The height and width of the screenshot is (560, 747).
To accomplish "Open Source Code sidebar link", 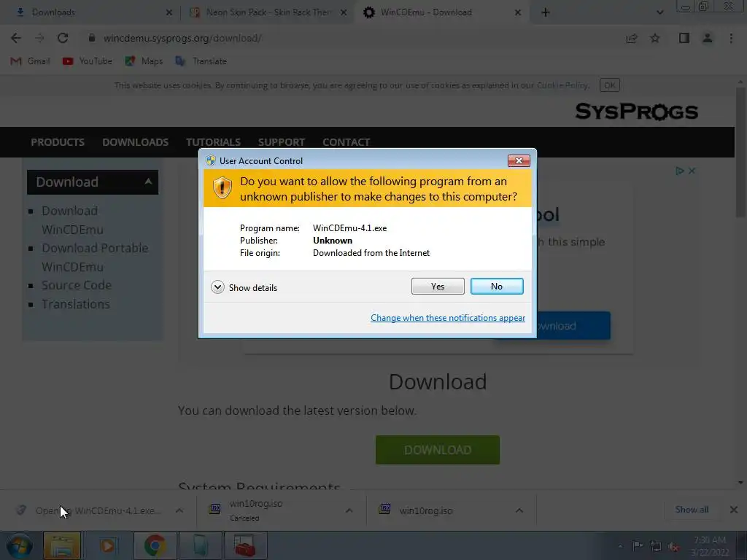I will [x=76, y=285].
